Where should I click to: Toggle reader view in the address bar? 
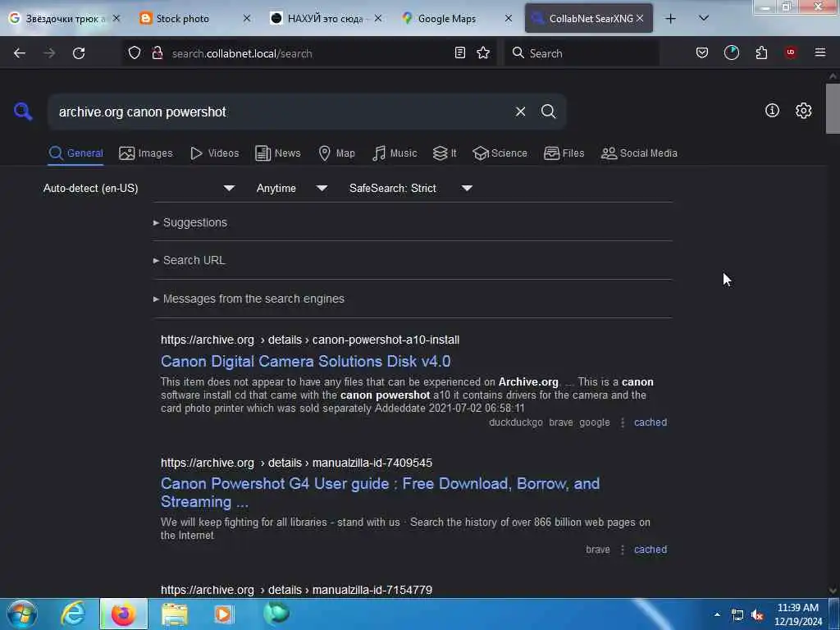[459, 52]
